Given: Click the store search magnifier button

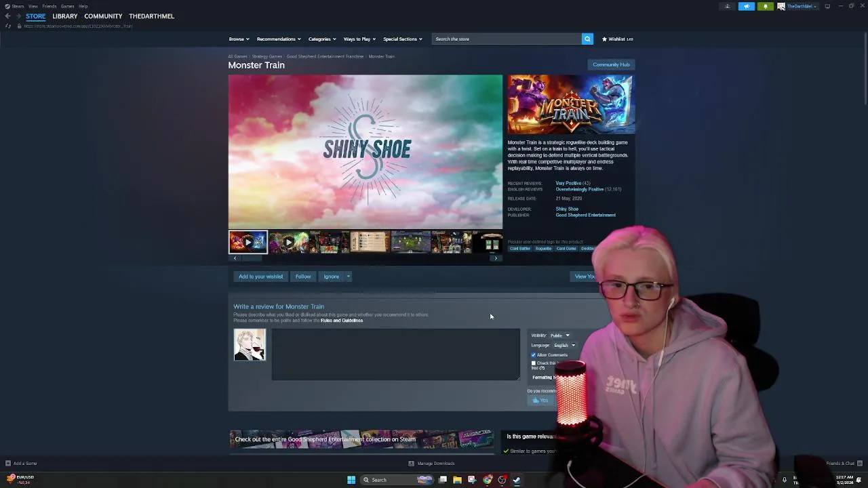Looking at the screenshot, I should 587,39.
